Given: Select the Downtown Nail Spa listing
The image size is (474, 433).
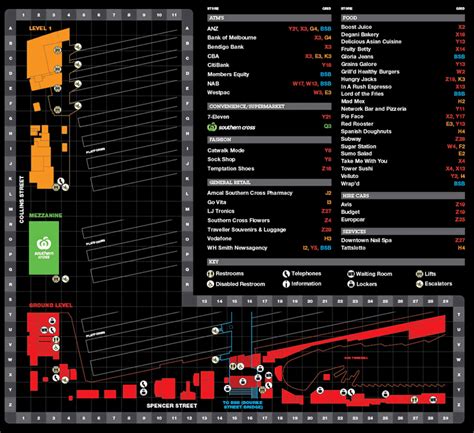Looking at the screenshot, I should point(403,240).
